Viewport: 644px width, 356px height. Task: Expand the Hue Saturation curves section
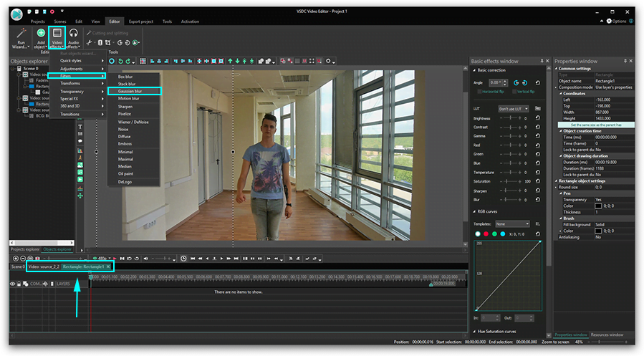[x=475, y=332]
